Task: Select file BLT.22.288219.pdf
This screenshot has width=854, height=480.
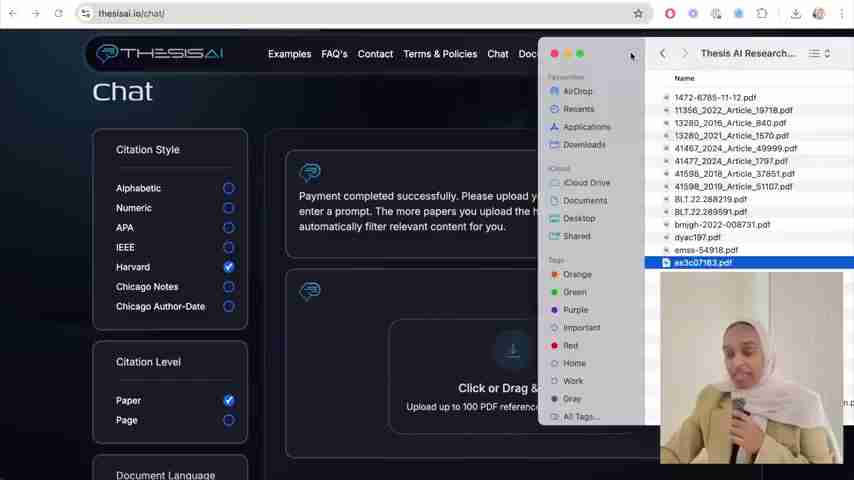Action: point(710,199)
